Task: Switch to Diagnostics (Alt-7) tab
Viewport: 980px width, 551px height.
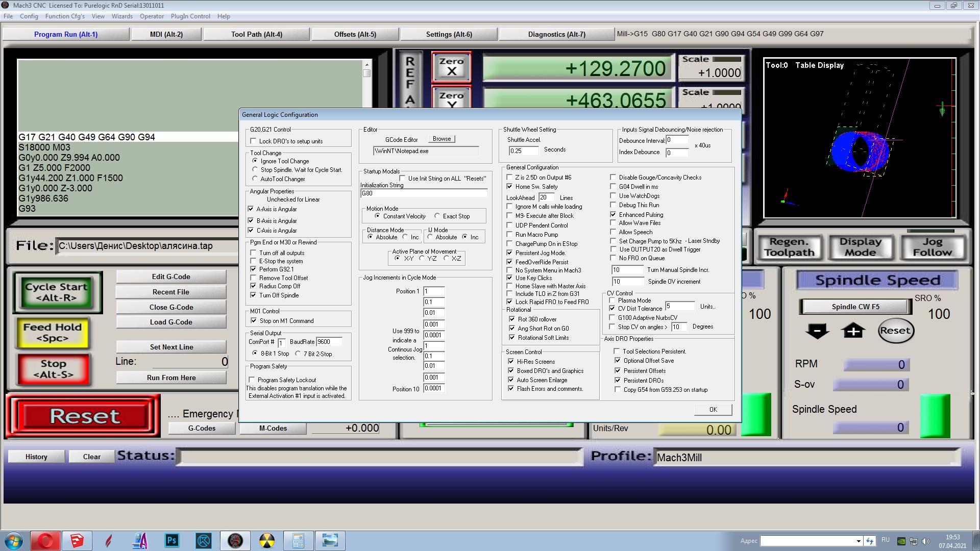Action: (x=556, y=34)
